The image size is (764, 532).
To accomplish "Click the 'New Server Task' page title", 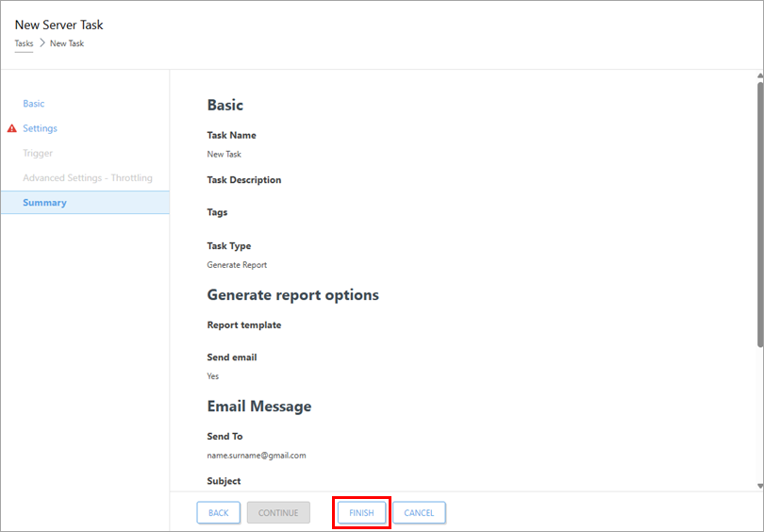I will coord(59,25).
